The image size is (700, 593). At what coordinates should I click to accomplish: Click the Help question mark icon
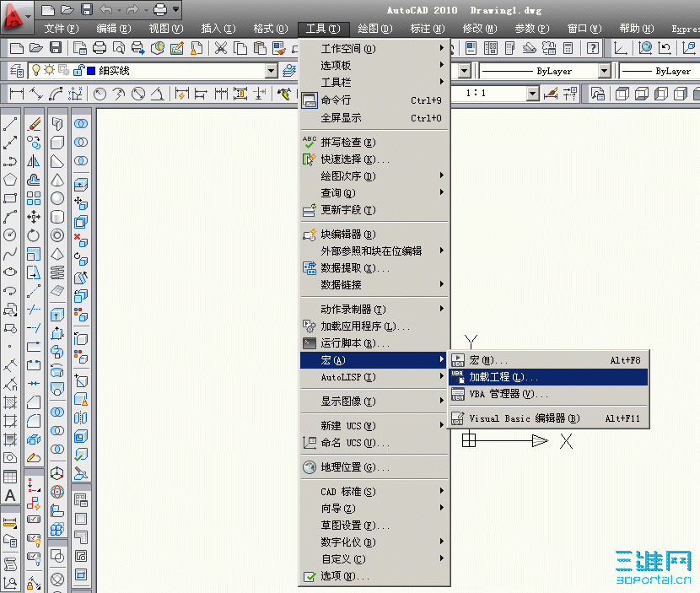click(592, 48)
